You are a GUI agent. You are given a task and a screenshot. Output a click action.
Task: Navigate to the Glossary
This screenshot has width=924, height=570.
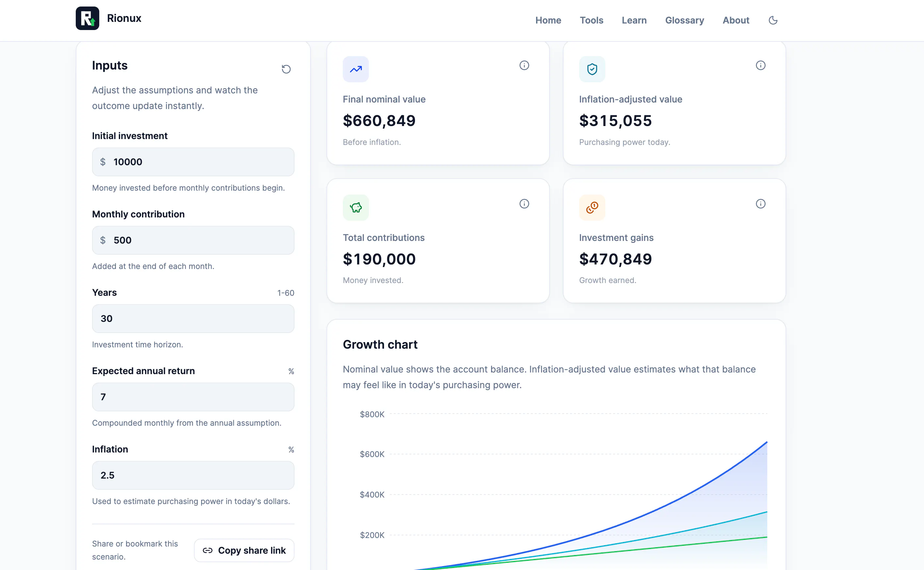point(684,20)
